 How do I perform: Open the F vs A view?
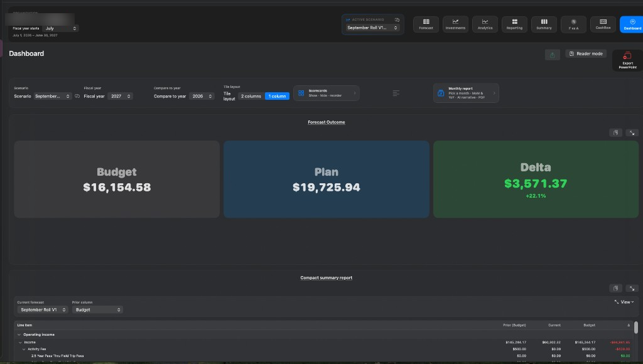(573, 24)
